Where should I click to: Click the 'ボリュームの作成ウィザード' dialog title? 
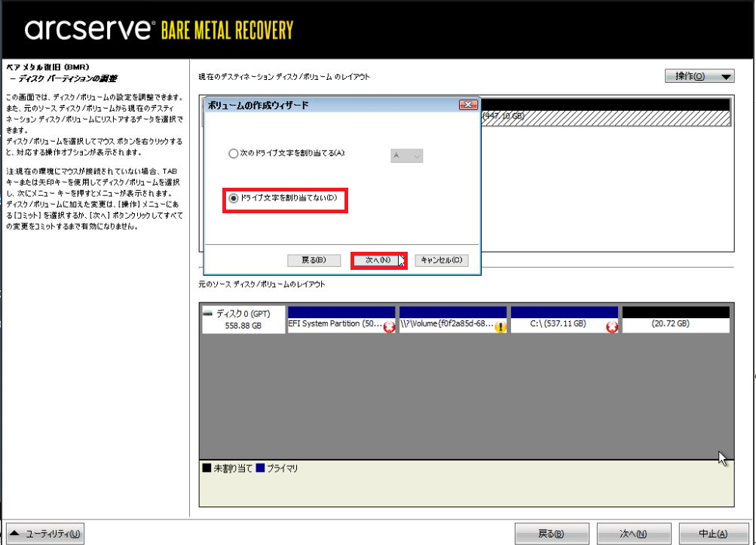click(x=258, y=105)
